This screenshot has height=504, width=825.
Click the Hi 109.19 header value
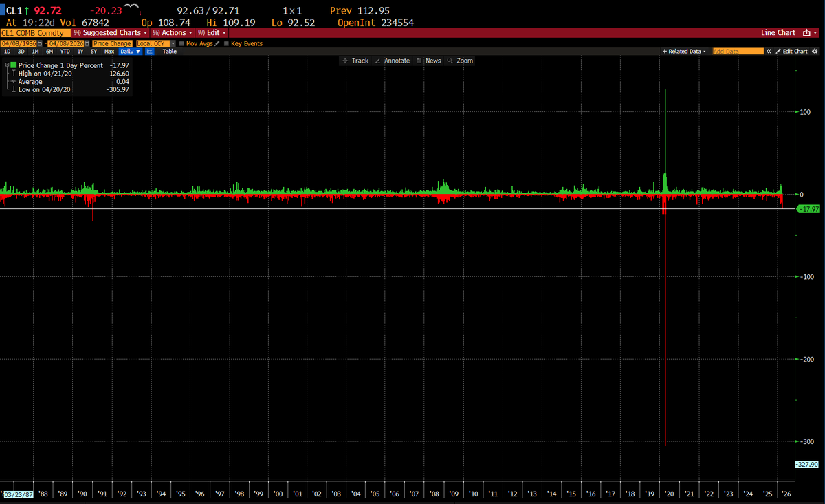point(230,23)
